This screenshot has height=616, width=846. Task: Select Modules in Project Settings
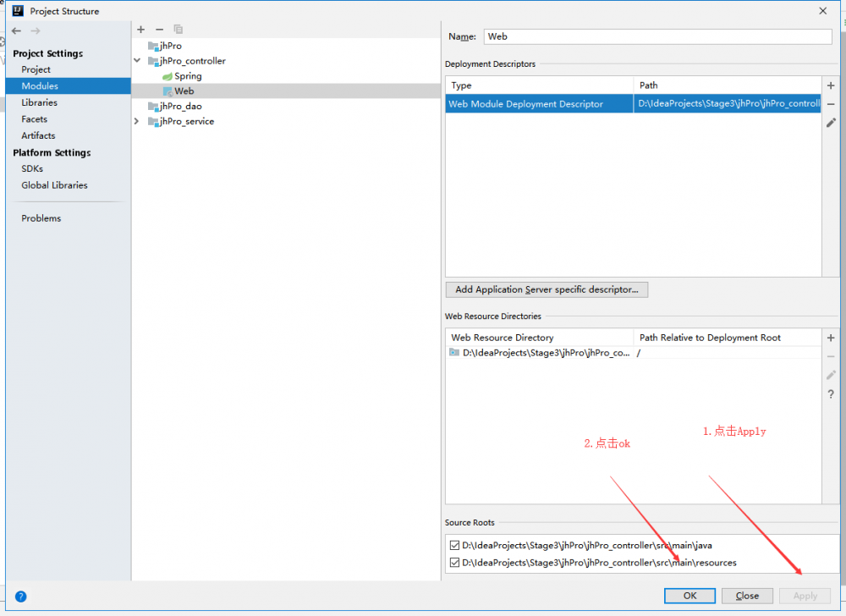coord(68,85)
